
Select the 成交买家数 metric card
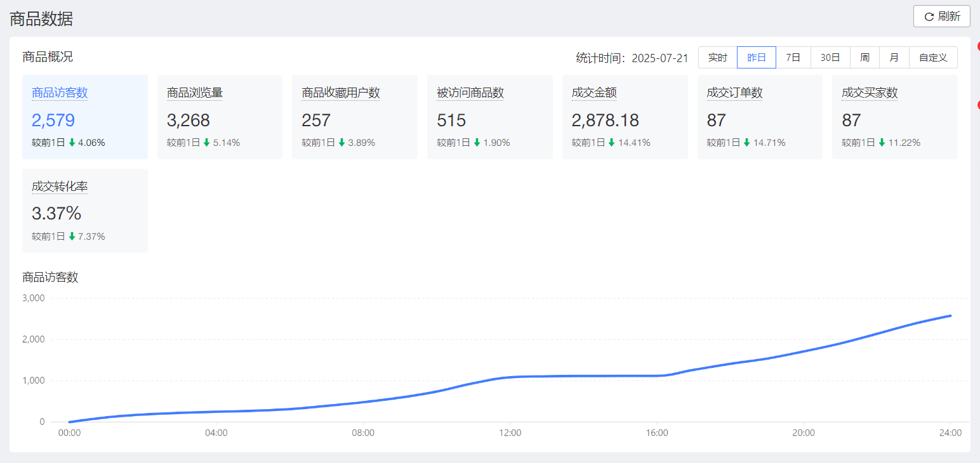[894, 117]
